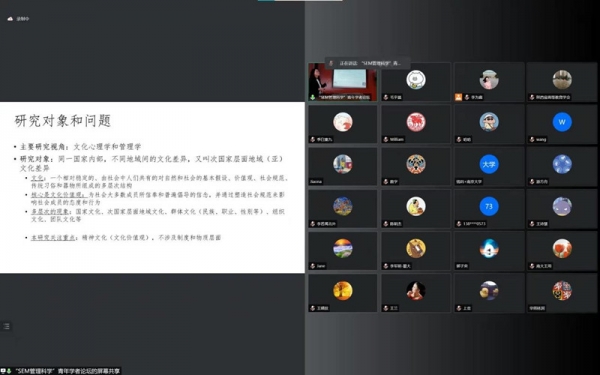Click the blue 73 avatar circle
This screenshot has width=600, height=375.
coord(489,206)
